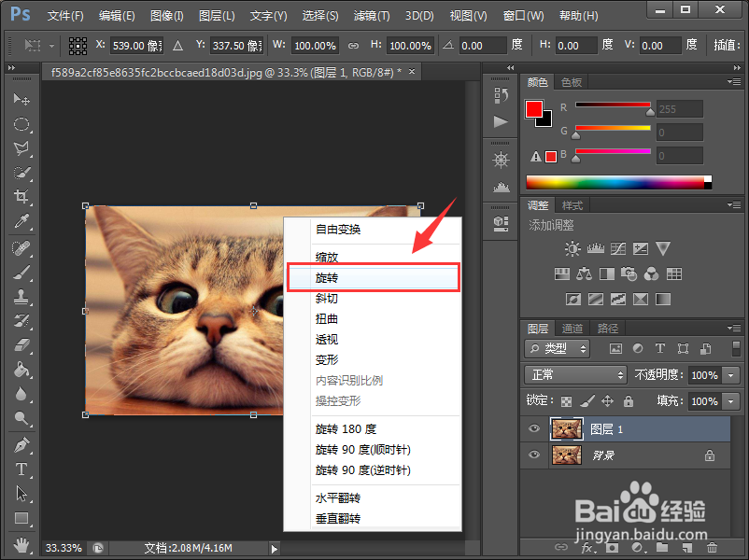Hide the 图层 1 layer
This screenshot has width=749, height=560.
pyautogui.click(x=533, y=428)
